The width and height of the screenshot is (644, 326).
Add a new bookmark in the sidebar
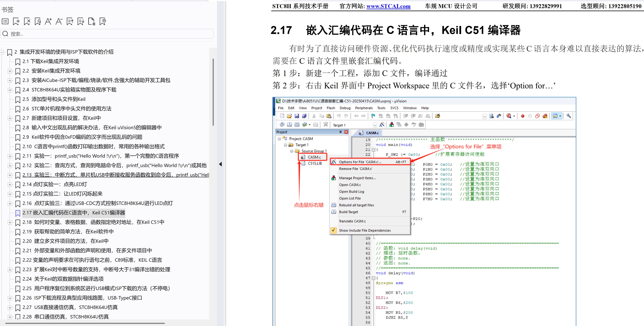tap(16, 21)
